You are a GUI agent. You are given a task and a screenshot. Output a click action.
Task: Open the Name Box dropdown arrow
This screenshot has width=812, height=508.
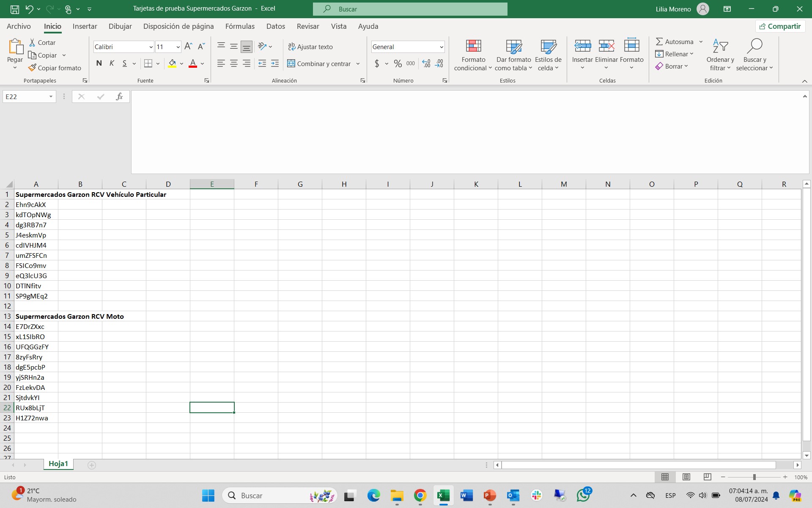coord(51,97)
